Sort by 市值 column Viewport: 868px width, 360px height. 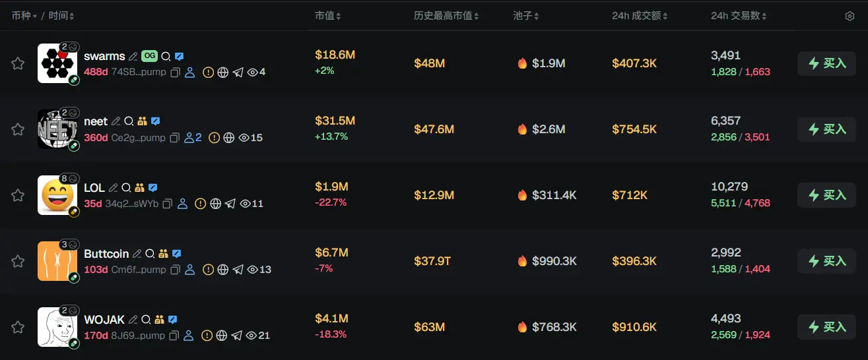click(x=328, y=16)
